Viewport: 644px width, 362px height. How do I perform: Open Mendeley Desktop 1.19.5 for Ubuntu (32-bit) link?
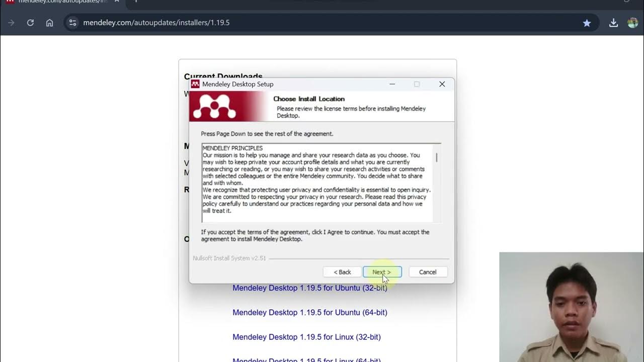point(310,288)
